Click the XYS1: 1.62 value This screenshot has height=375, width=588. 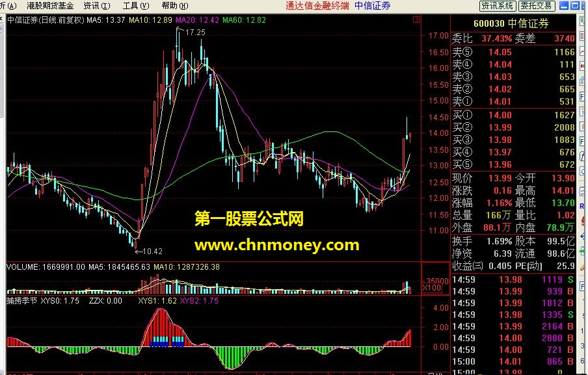click(157, 301)
